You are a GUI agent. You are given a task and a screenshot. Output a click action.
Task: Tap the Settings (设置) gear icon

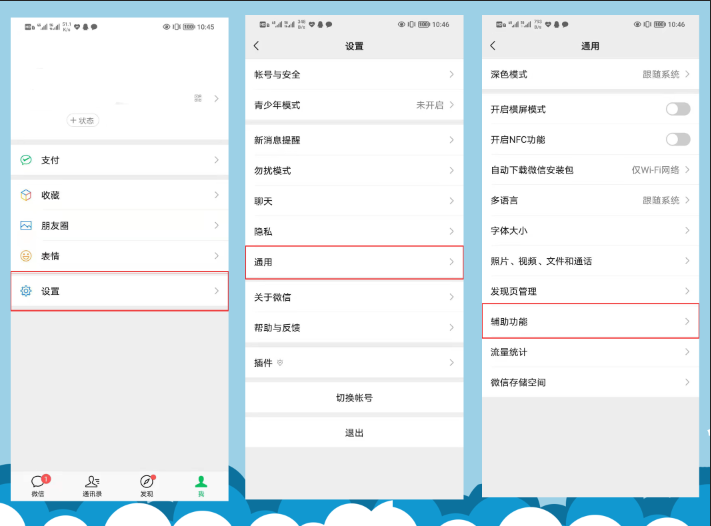(x=26, y=291)
